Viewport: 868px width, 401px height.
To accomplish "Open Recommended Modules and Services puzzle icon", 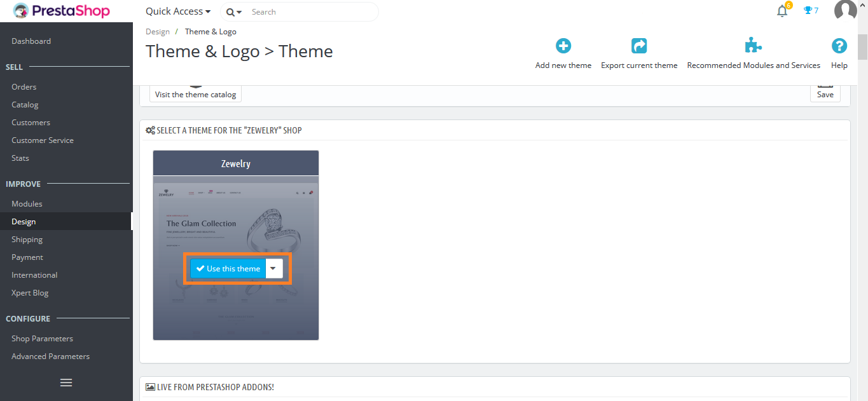I will 754,46.
